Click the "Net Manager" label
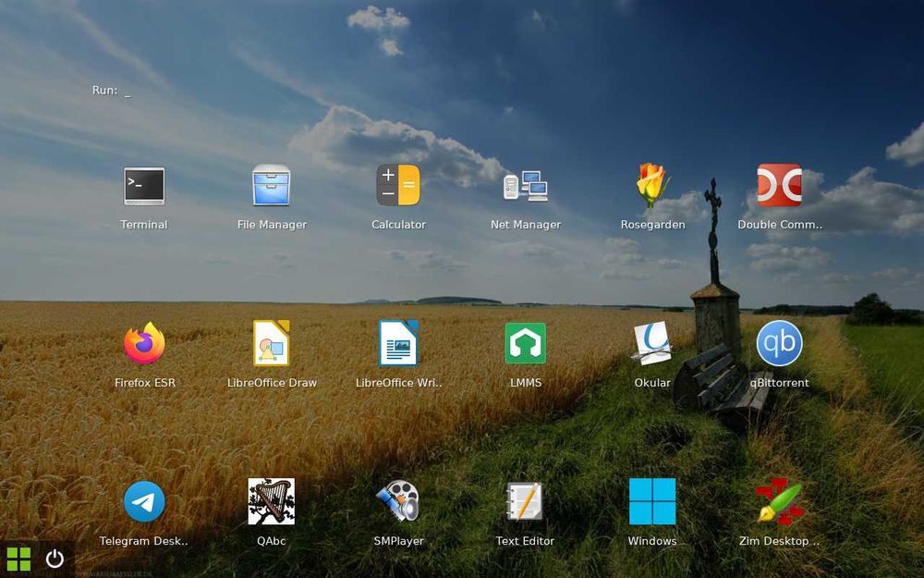Screen dimensions: 924x578 526,225
